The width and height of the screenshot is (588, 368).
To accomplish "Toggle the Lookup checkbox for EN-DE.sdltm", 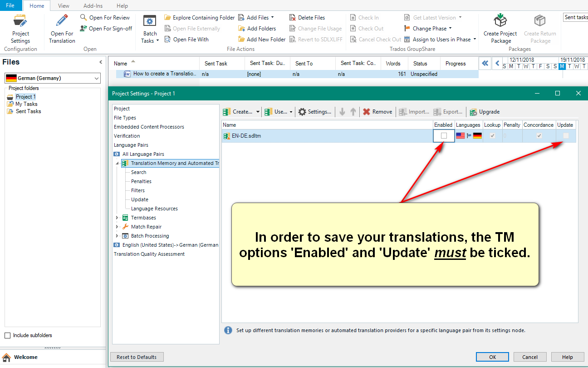I will click(492, 136).
